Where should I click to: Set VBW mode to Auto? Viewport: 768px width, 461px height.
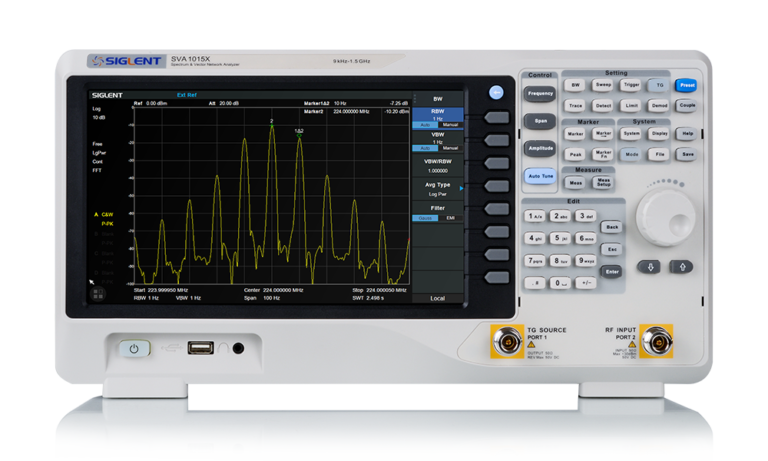pyautogui.click(x=424, y=148)
